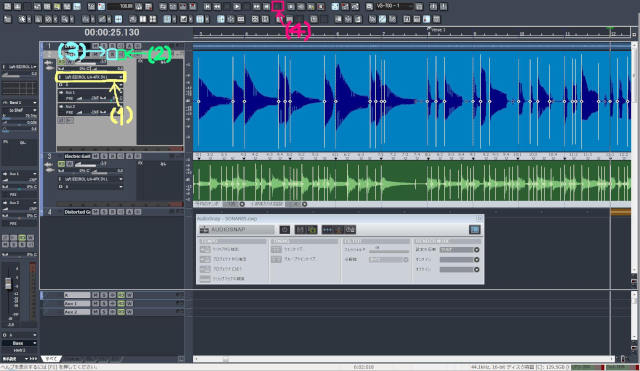640x371 pixels.
Task: Open the VS-100 - 1 control surface dropdown
Action: [395, 7]
